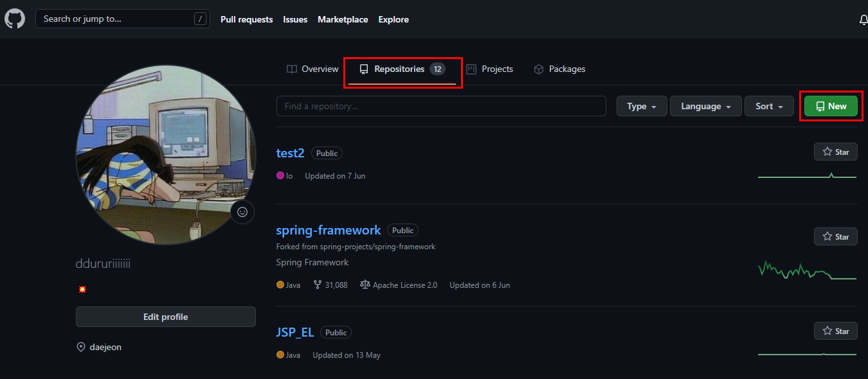Open the Language filter dropdown
The image size is (868, 379).
(x=706, y=106)
